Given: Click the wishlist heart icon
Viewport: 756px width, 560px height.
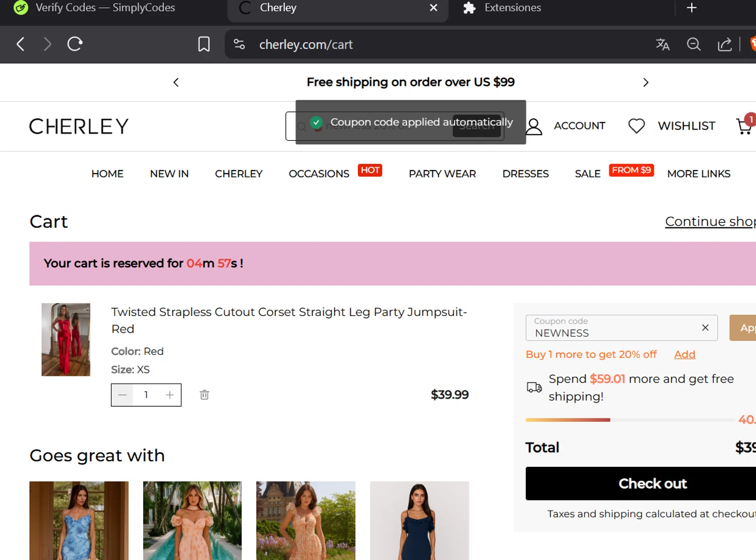Looking at the screenshot, I should pyautogui.click(x=637, y=126).
